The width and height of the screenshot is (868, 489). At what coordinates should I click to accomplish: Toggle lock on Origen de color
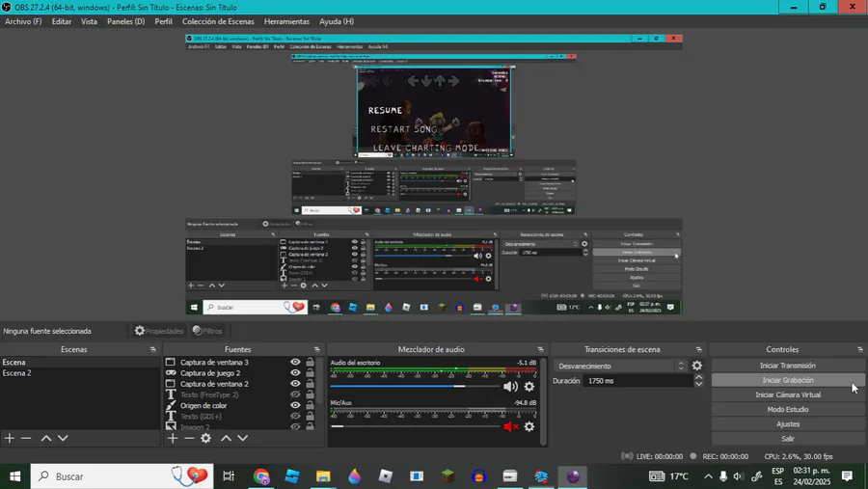[310, 405]
